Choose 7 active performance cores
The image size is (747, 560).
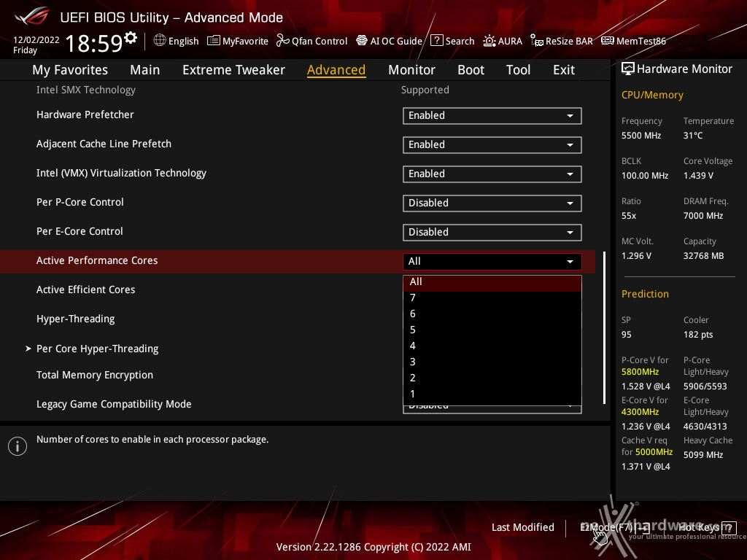[x=492, y=298]
